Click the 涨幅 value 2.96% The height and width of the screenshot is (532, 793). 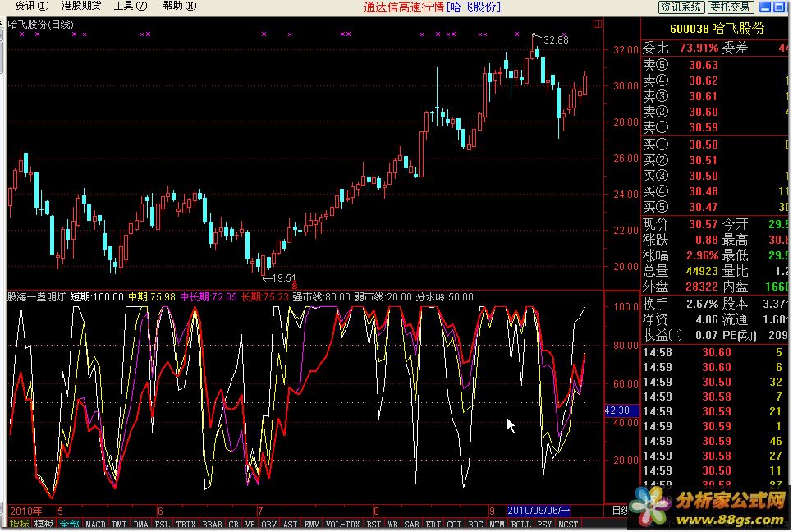coord(703,255)
